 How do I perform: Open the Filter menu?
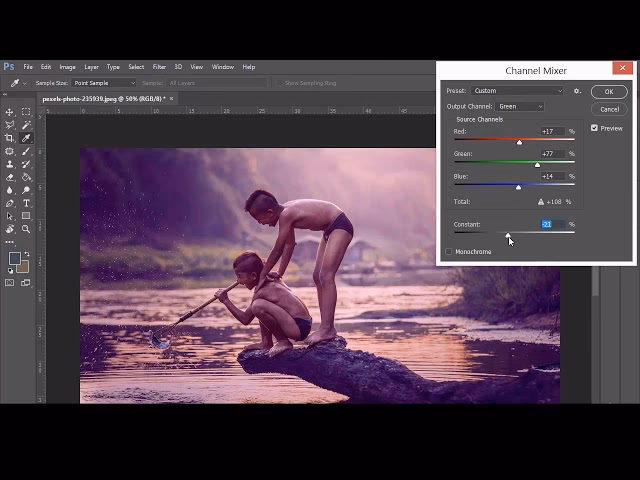pos(159,67)
